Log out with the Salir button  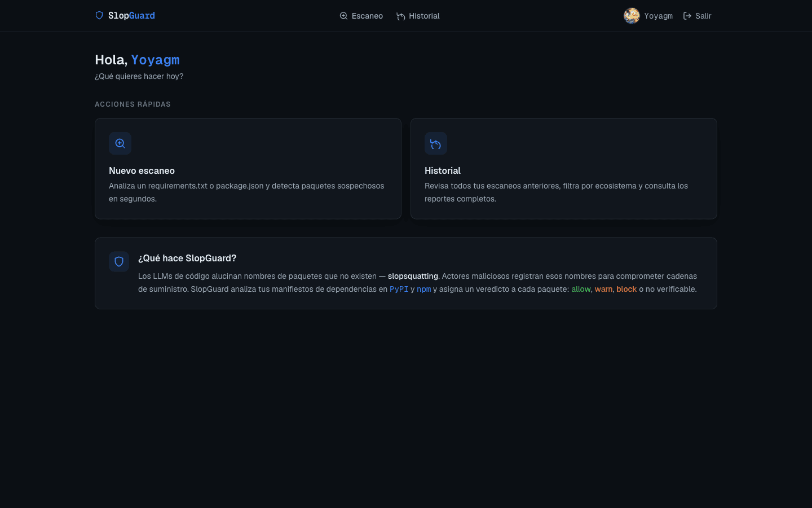click(698, 16)
